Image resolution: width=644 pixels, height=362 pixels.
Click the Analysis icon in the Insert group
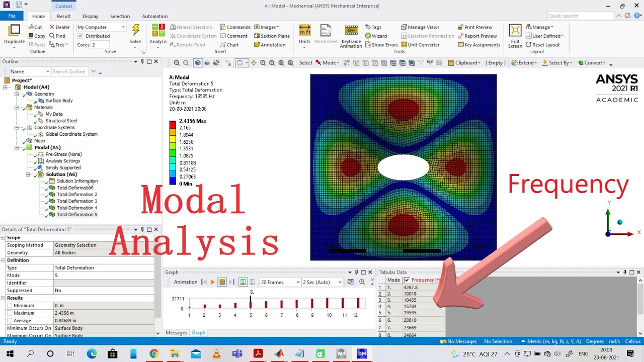(x=158, y=30)
